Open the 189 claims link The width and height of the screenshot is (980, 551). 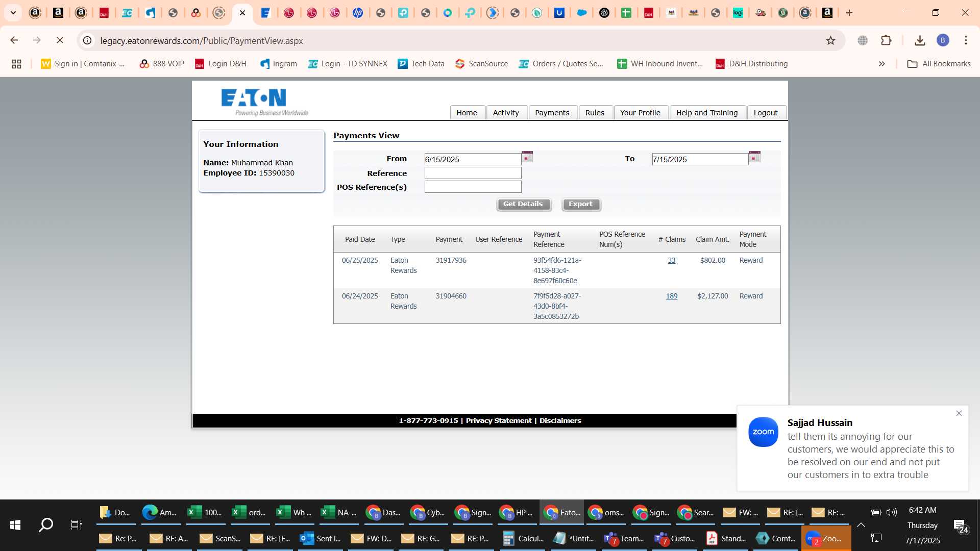pyautogui.click(x=672, y=296)
